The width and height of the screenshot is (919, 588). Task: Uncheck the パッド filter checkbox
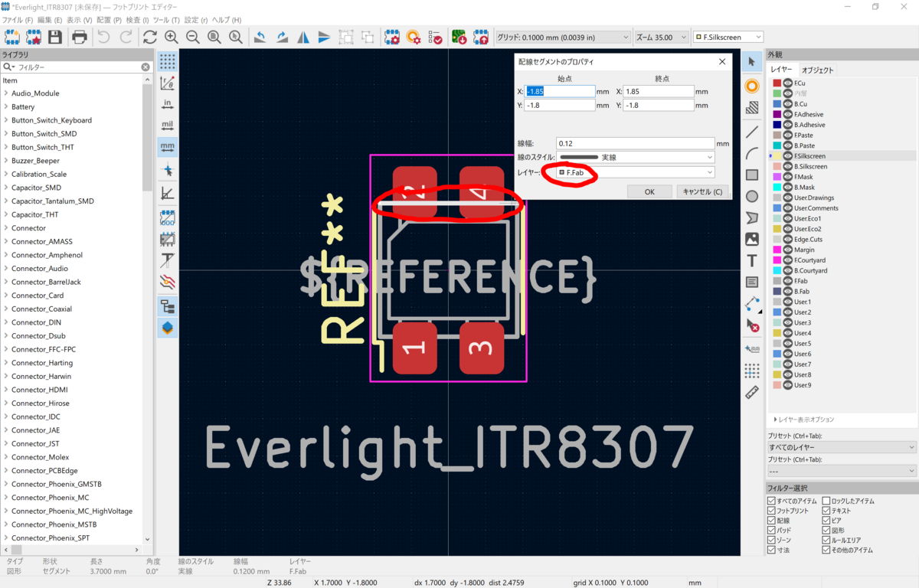(772, 530)
